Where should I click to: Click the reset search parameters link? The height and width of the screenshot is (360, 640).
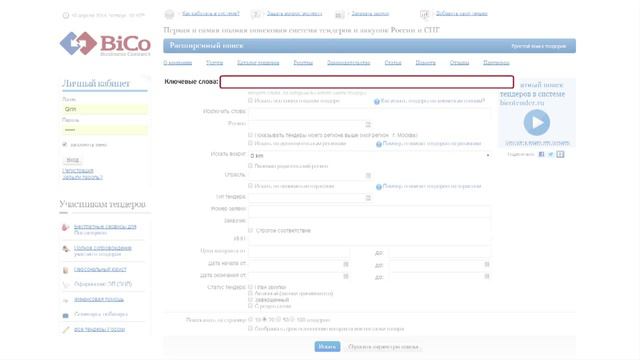[383, 347]
